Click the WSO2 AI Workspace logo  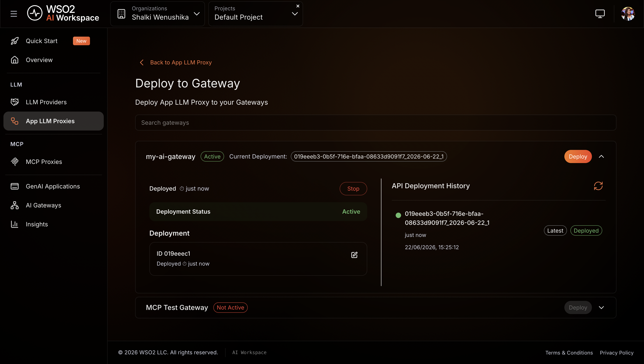click(63, 14)
